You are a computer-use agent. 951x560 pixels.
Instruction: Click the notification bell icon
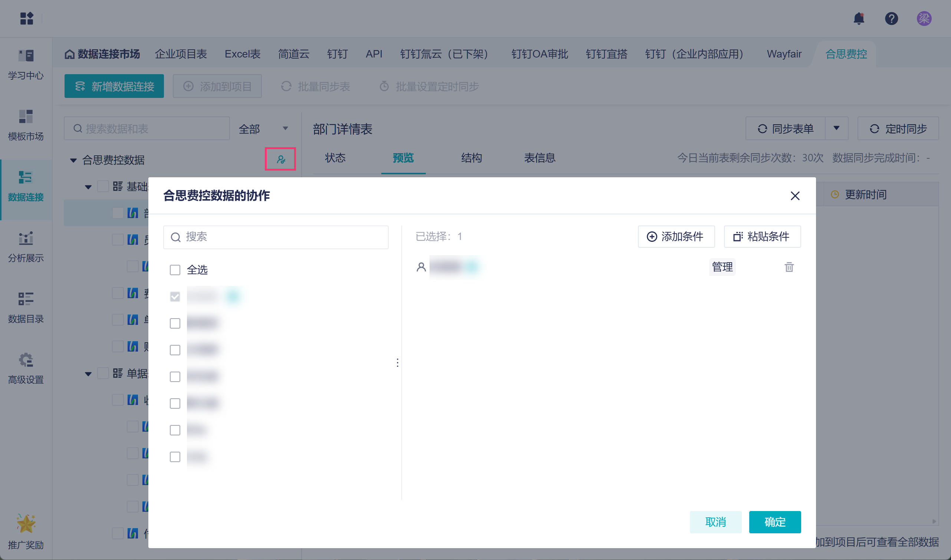tap(859, 18)
